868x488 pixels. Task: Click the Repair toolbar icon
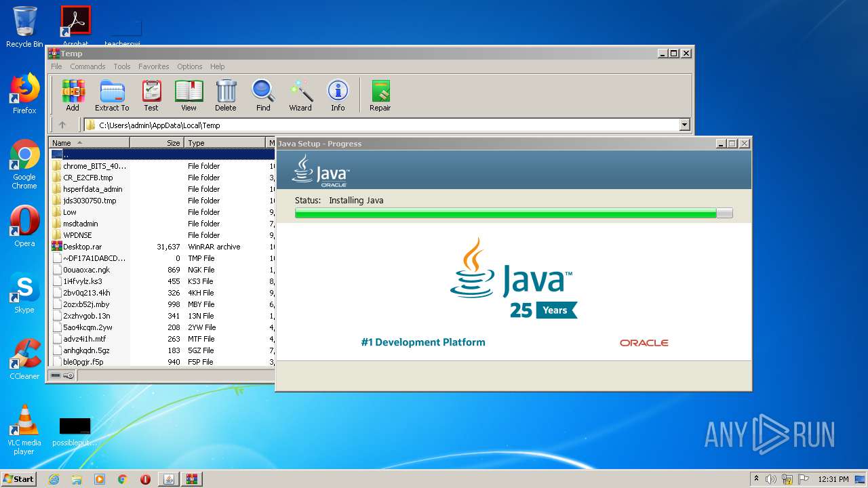point(380,95)
